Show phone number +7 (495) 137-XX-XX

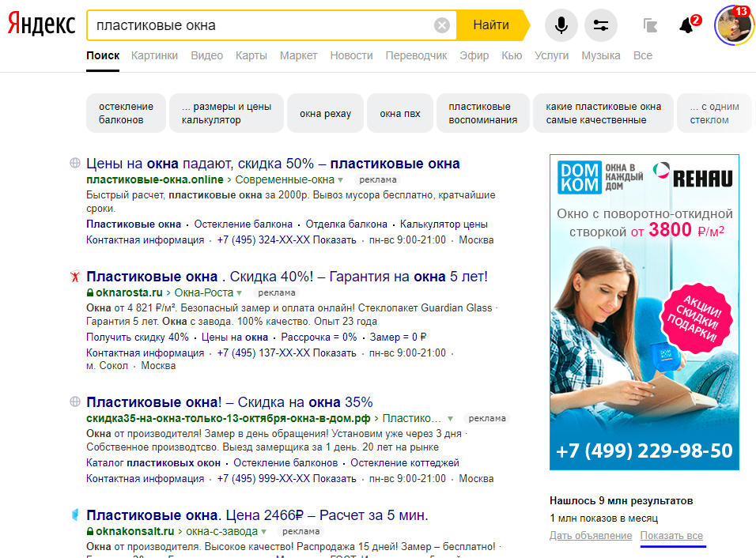point(286,353)
